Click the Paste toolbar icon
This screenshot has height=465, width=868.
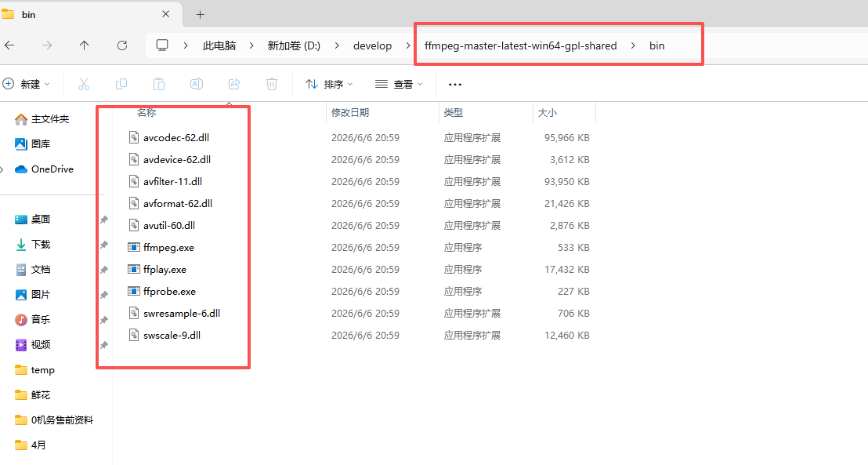click(159, 84)
